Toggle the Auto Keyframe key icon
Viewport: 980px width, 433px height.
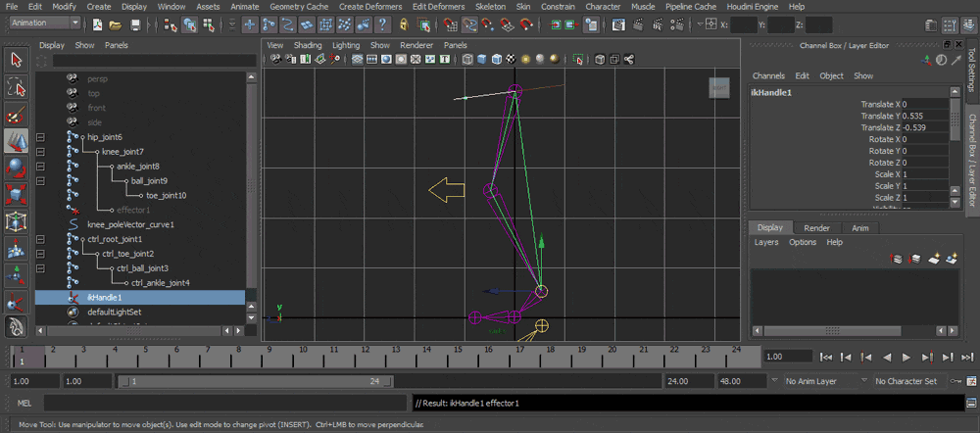pos(955,380)
